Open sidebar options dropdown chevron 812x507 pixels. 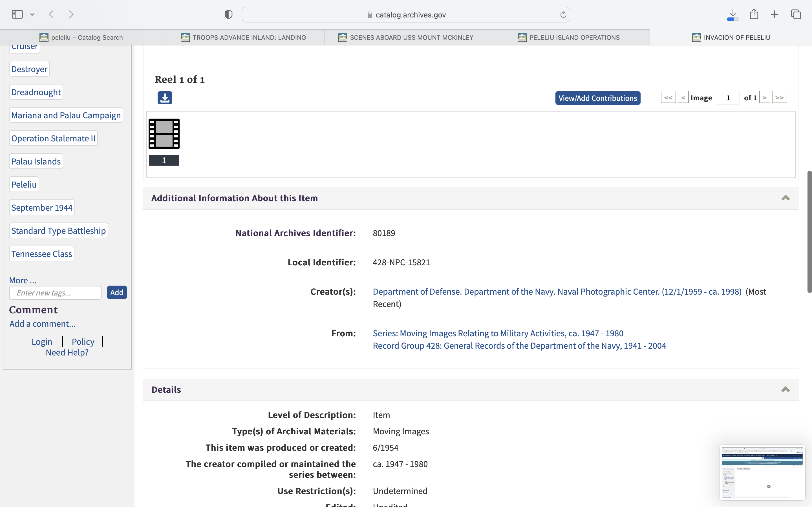pyautogui.click(x=32, y=14)
